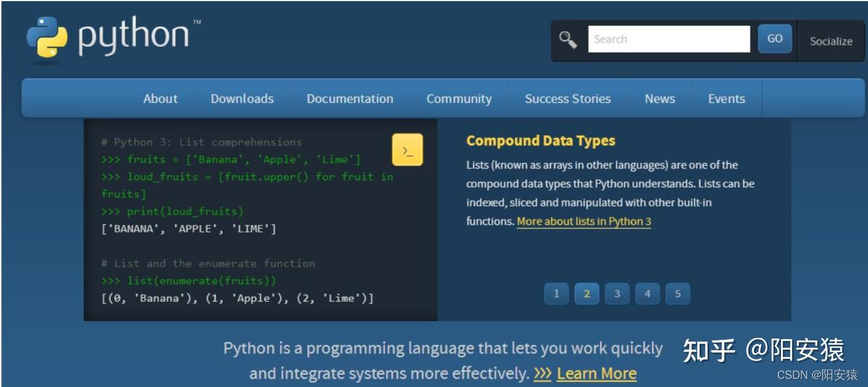The width and height of the screenshot is (868, 387).
Task: Click the Learn More link
Action: [596, 373]
